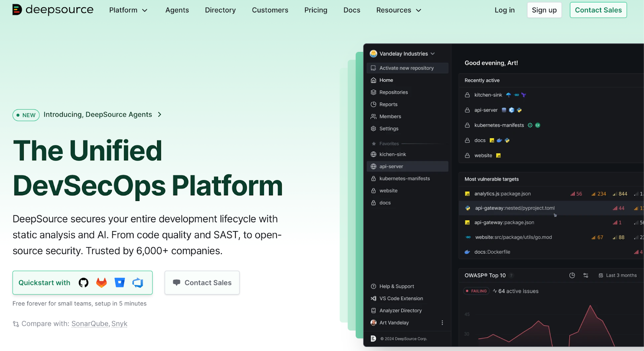Screen dimensions: 644x351
Task: Click the Members people icon
Action: pos(374,116)
